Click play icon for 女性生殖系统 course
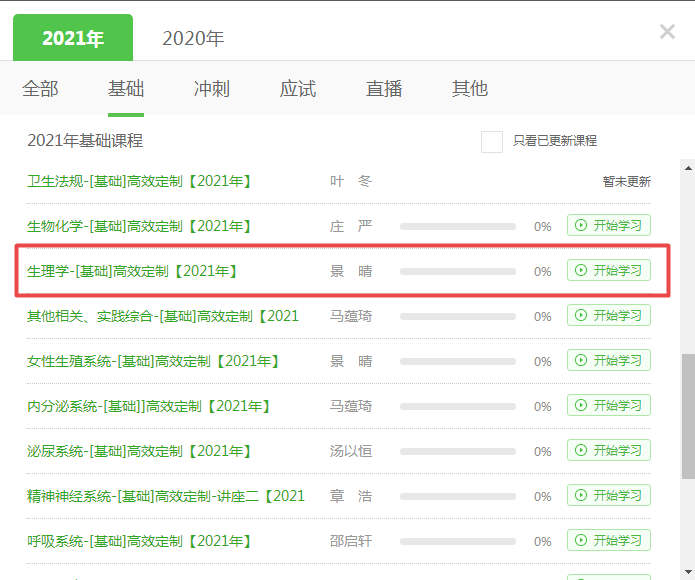Image resolution: width=695 pixels, height=580 pixels. pyautogui.click(x=581, y=361)
